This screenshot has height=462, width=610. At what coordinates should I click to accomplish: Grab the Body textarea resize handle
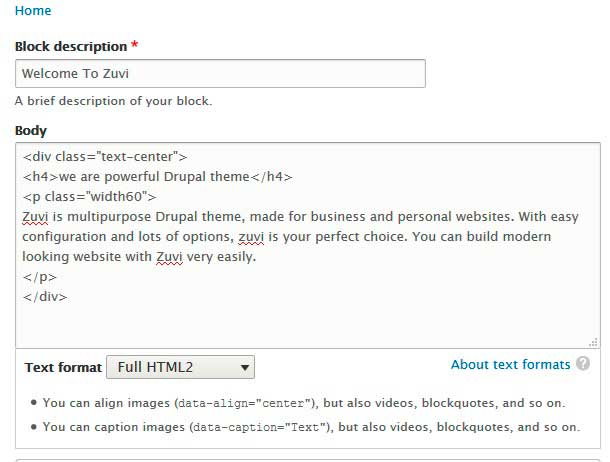(594, 342)
